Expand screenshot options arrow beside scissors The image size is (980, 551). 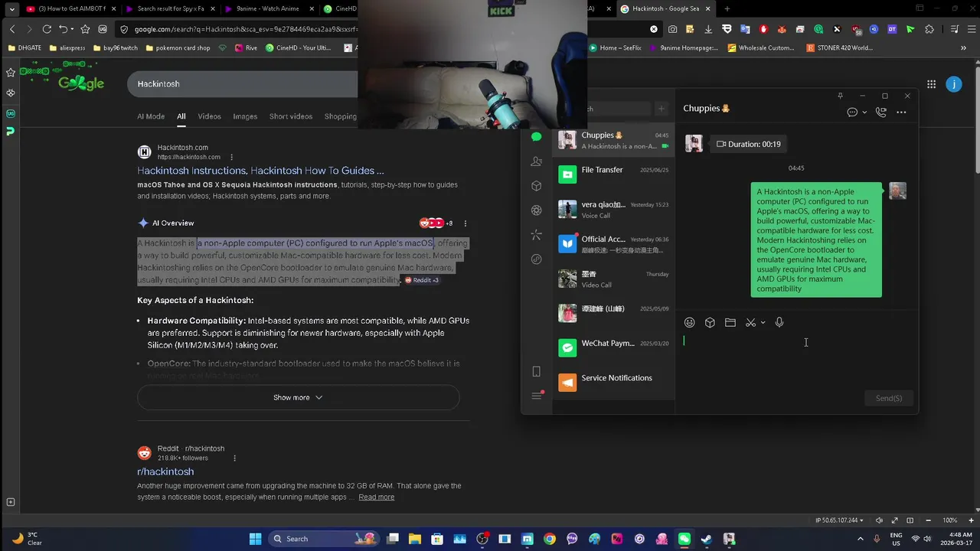[763, 323]
